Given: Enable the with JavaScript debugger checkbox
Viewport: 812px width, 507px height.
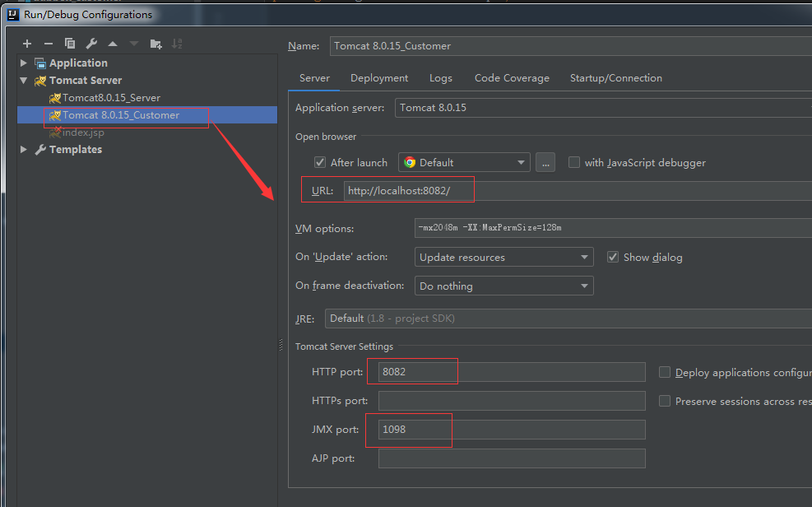Looking at the screenshot, I should click(x=573, y=163).
